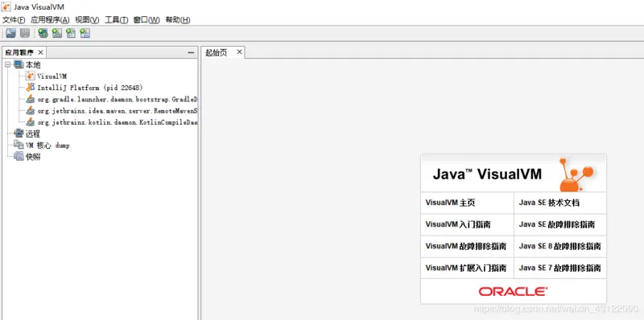Select the VM 核心 dump node
644x320 pixels.
47,146
